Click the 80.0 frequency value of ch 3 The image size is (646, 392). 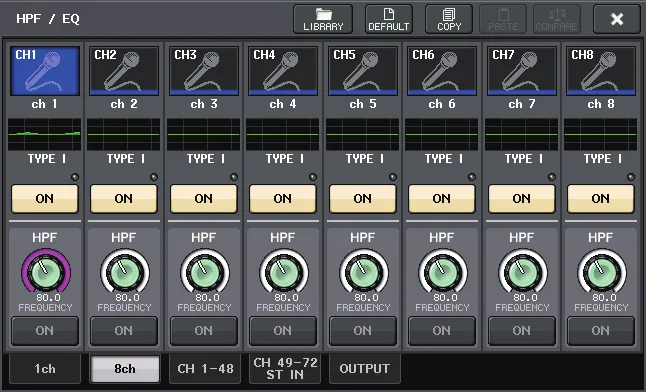207,298
